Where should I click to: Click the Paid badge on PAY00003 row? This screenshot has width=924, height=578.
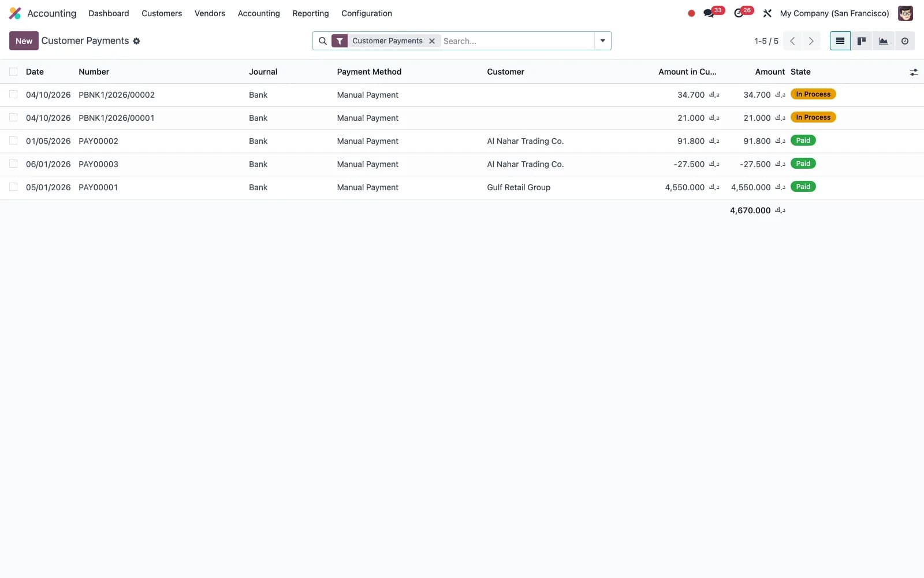pos(803,164)
